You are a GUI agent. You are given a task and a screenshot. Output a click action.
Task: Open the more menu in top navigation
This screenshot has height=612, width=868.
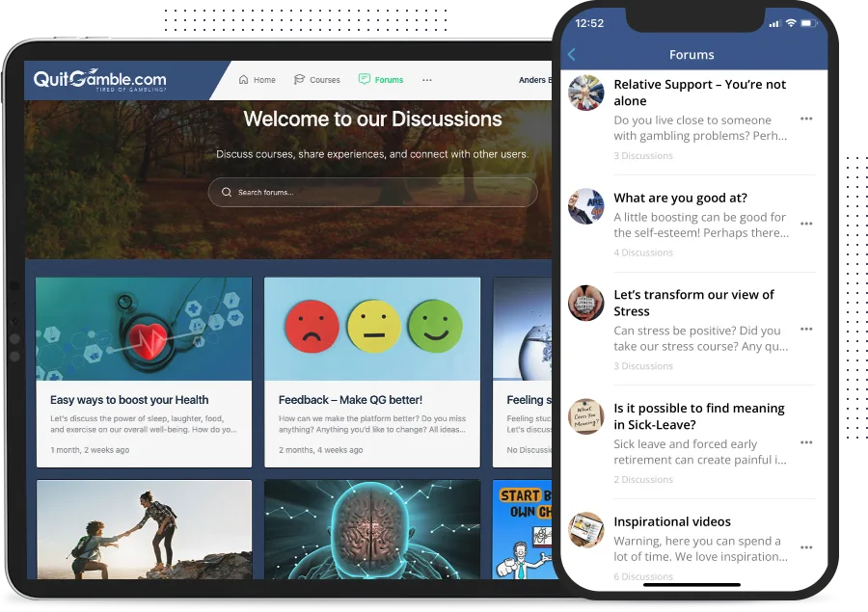point(427,80)
